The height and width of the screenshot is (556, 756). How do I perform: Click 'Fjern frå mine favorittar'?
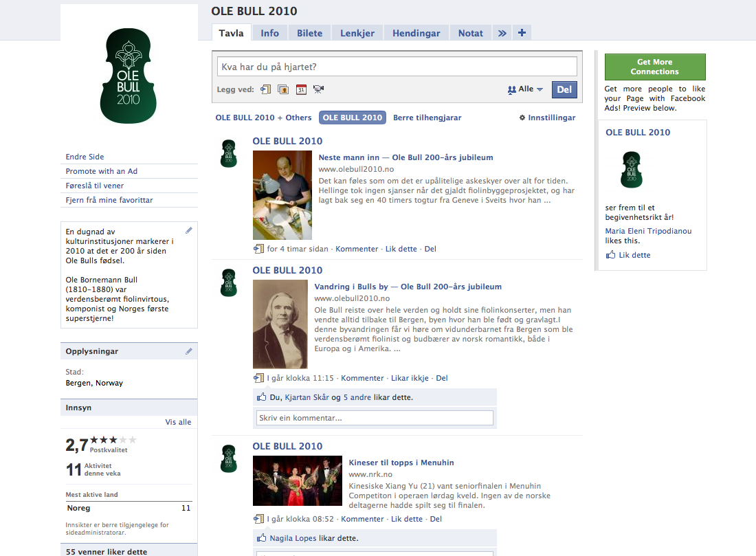pos(109,200)
